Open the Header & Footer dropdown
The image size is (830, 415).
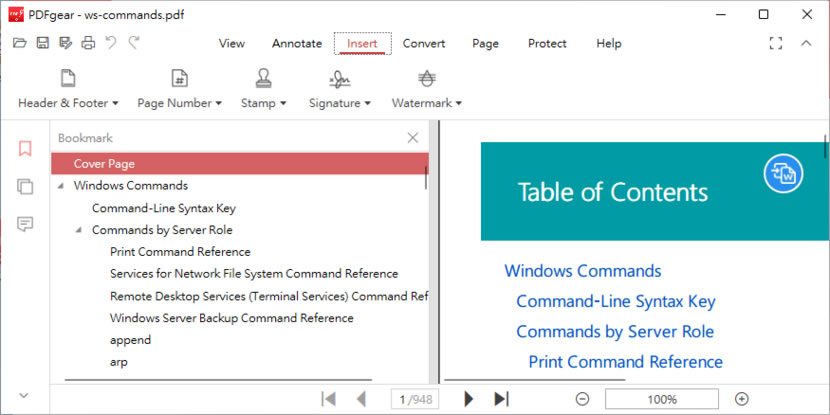click(x=115, y=104)
